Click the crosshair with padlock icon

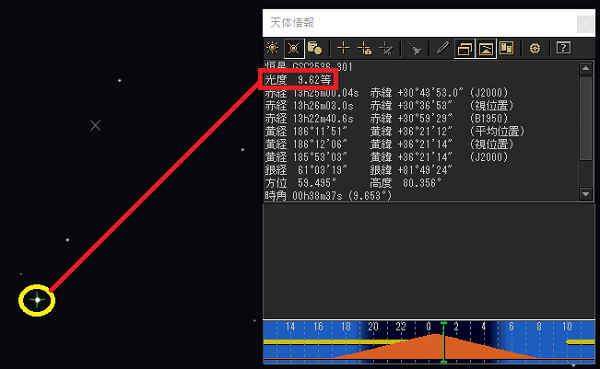(364, 48)
